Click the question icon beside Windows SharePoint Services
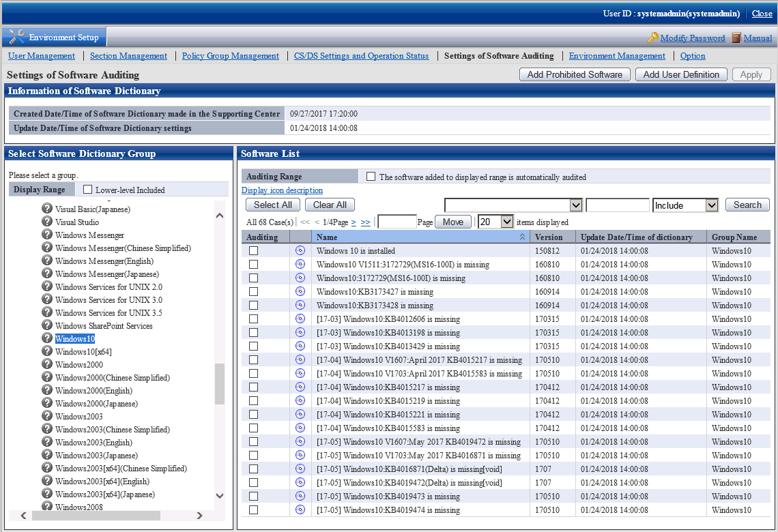The width and height of the screenshot is (778, 532). tap(47, 325)
